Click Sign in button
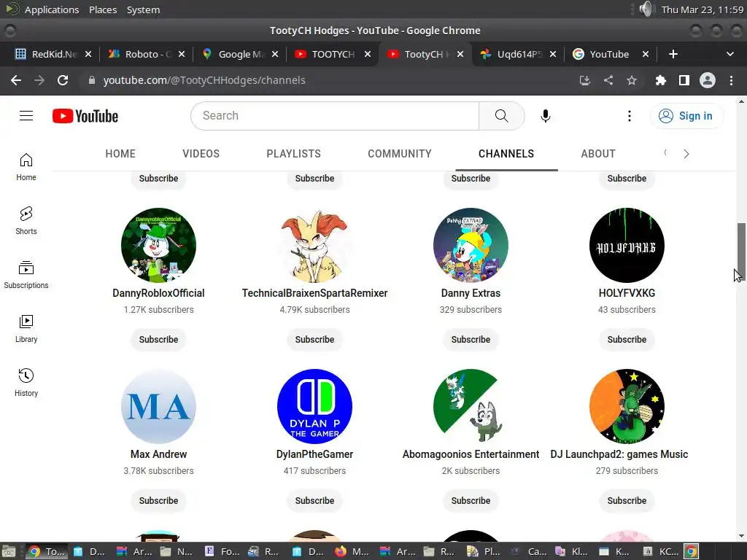747x560 pixels. (x=686, y=116)
